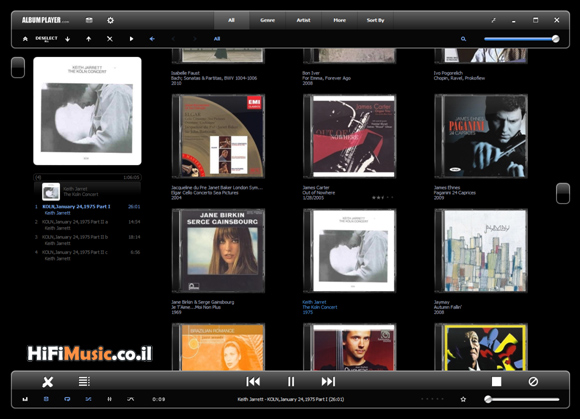Select track 3 KOLN Part II b
The width and height of the screenshot is (580, 419).
point(87,240)
